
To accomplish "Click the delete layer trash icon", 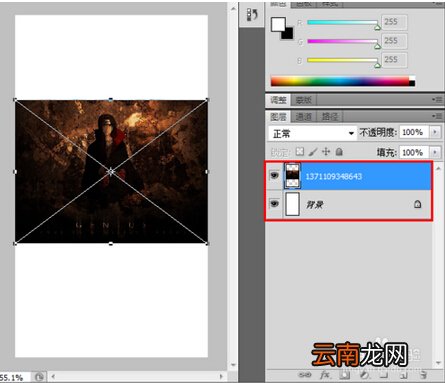I will pyautogui.click(x=423, y=375).
